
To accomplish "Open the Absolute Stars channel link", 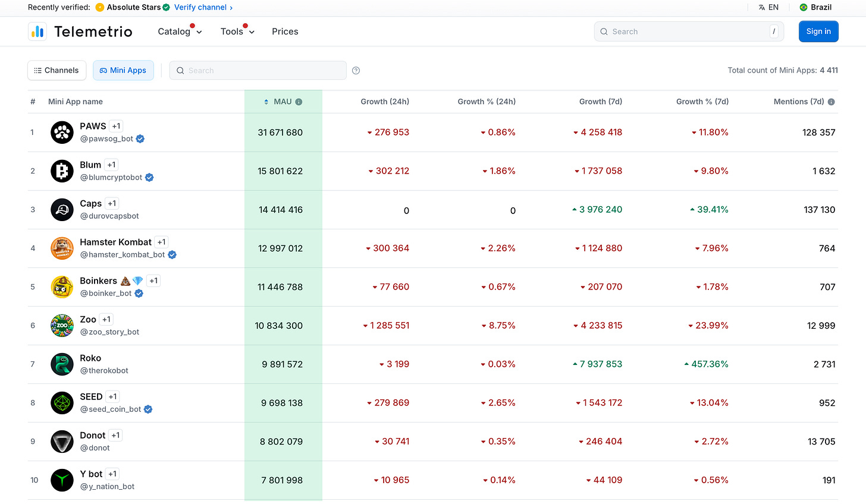I will 134,7.
